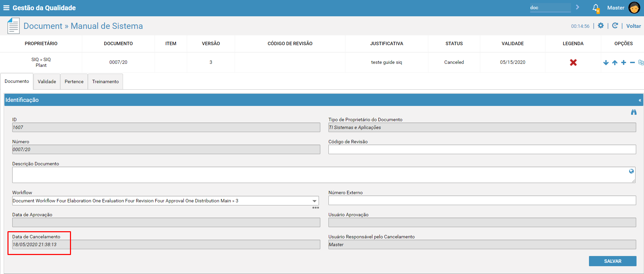Click the session refresh clock icon

(x=615, y=26)
